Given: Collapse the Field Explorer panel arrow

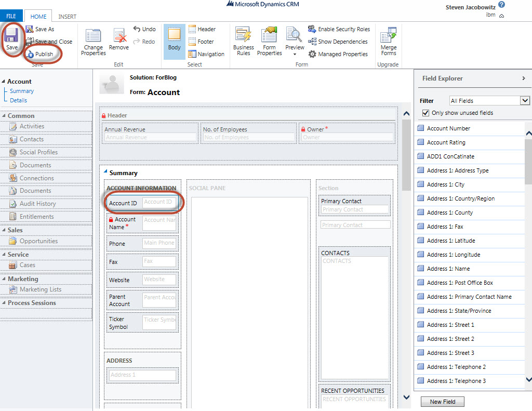Looking at the screenshot, I should tap(523, 78).
